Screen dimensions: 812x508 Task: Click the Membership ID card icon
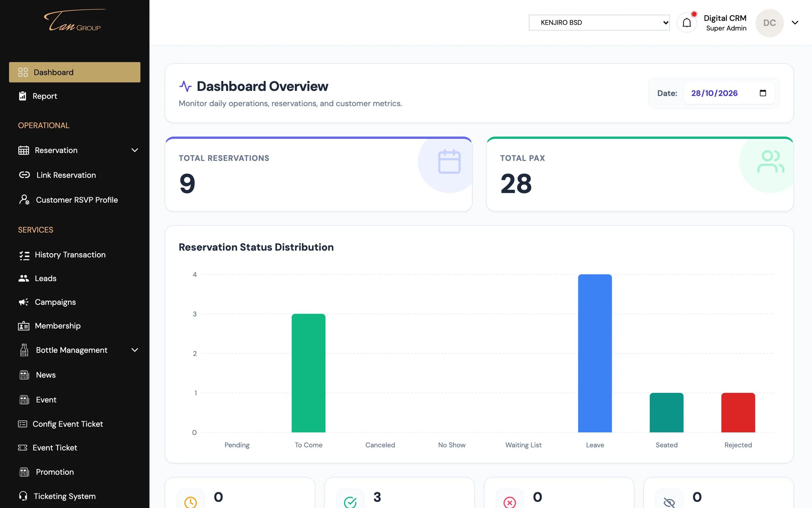coord(23,326)
